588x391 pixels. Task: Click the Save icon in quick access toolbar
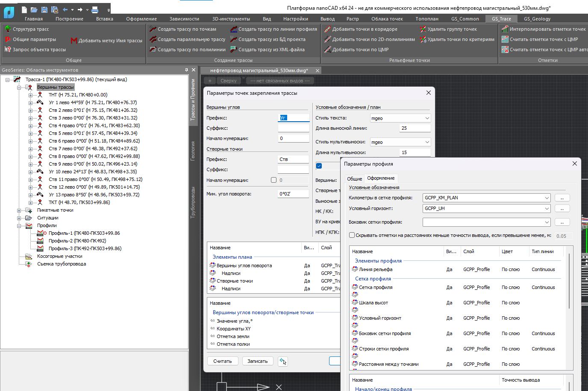(x=44, y=9)
